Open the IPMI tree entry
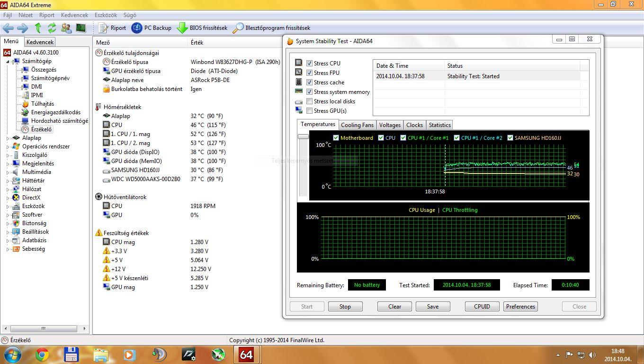The image size is (644, 364). pyautogui.click(x=37, y=95)
